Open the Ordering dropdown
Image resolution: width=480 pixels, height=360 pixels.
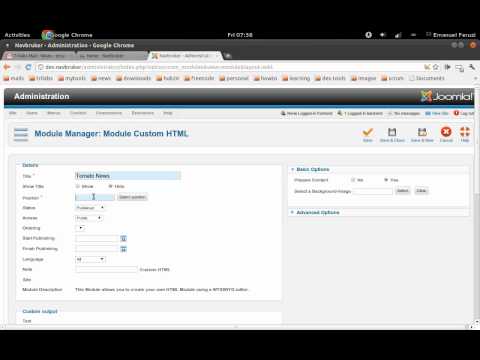80,228
